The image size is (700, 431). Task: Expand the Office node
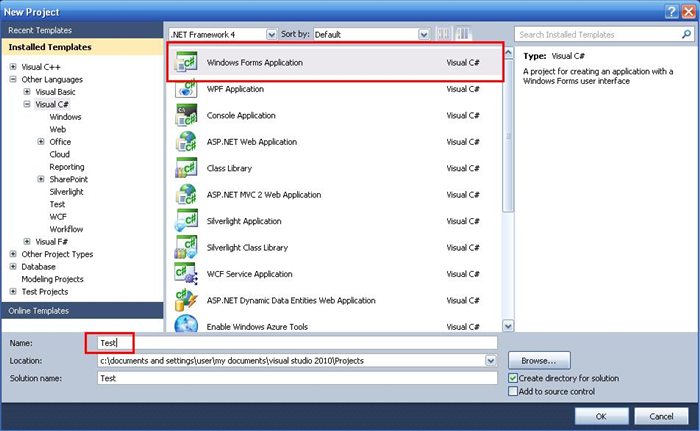click(41, 142)
